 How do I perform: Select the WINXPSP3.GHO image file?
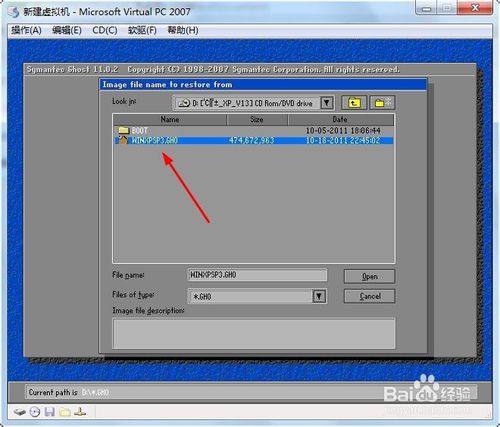click(x=254, y=140)
